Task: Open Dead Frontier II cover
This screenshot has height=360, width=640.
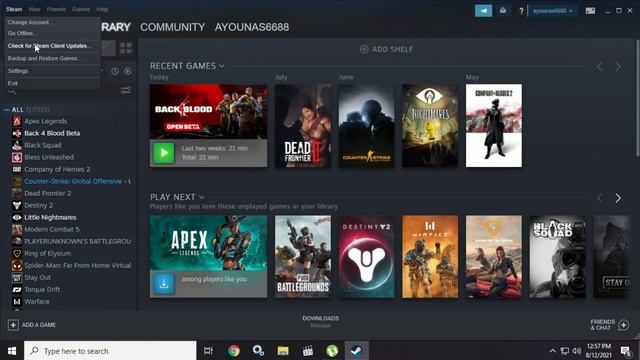Action: click(x=303, y=126)
